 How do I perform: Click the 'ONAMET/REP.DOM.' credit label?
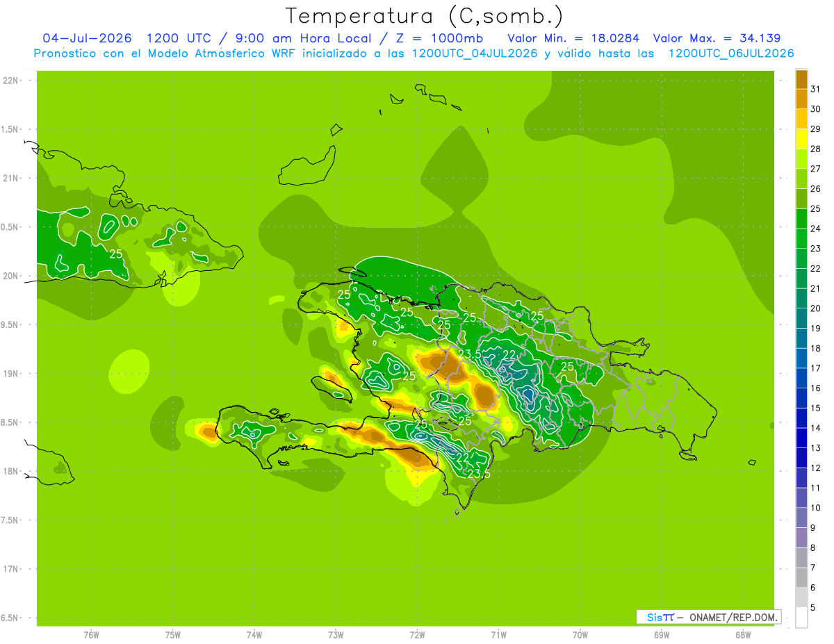(x=733, y=617)
